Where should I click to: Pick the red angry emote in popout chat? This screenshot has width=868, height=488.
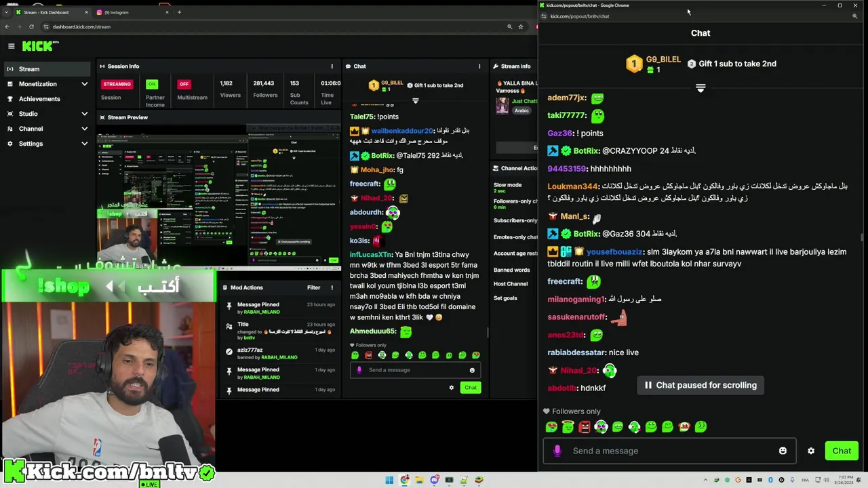coord(585,426)
